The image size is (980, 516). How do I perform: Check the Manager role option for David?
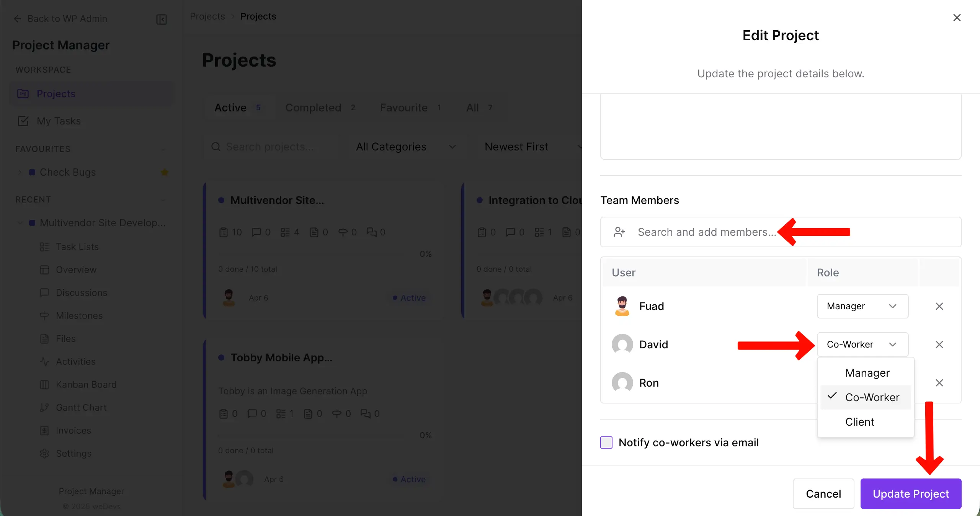coord(867,373)
